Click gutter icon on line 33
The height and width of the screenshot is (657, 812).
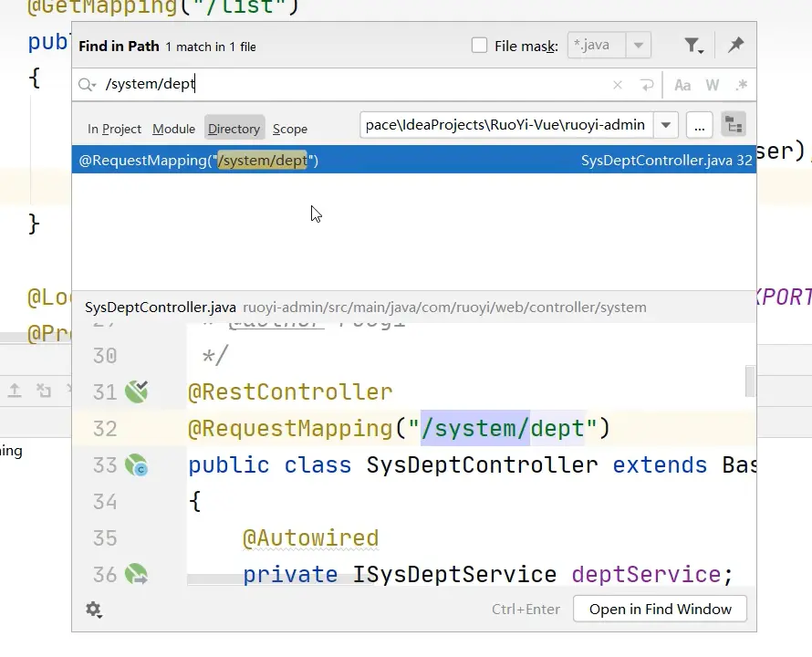[136, 465]
